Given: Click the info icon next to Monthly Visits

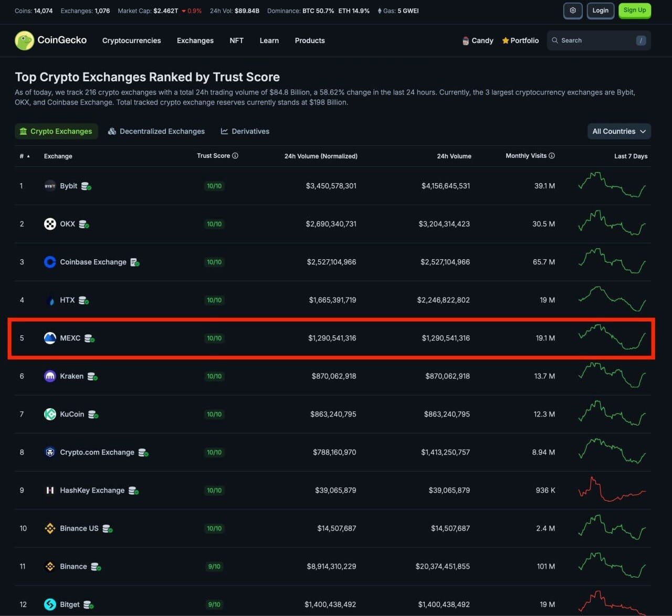Looking at the screenshot, I should click(x=551, y=156).
